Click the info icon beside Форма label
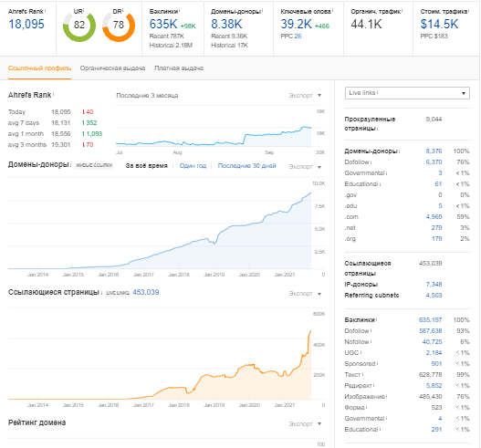The height and width of the screenshot is (448, 481). [x=367, y=407]
